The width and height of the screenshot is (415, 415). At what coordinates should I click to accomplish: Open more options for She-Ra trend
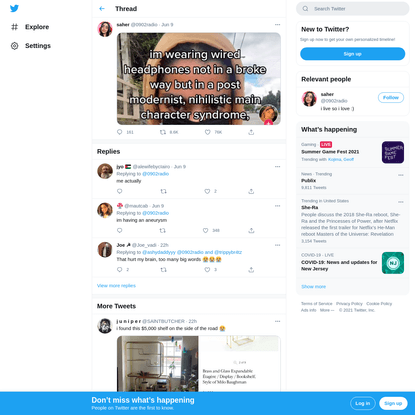tap(401, 202)
